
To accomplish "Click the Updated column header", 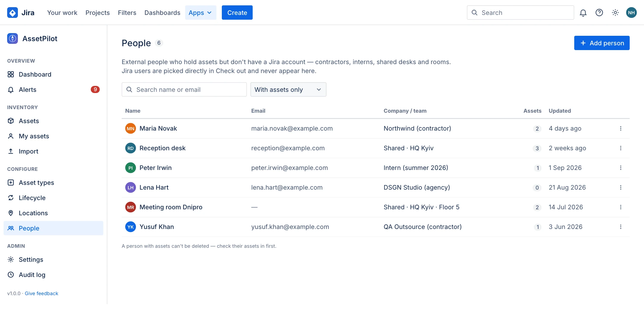I will 560,111.
